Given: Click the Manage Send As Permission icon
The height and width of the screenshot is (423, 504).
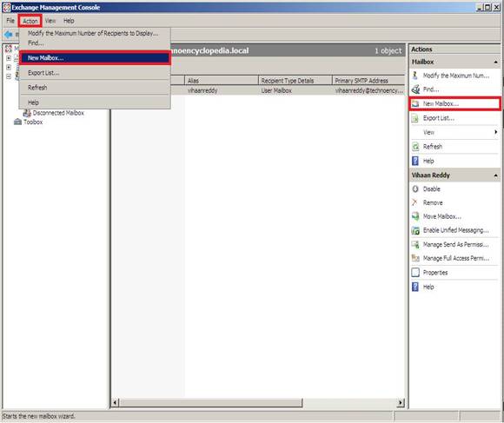Looking at the screenshot, I should pos(415,244).
